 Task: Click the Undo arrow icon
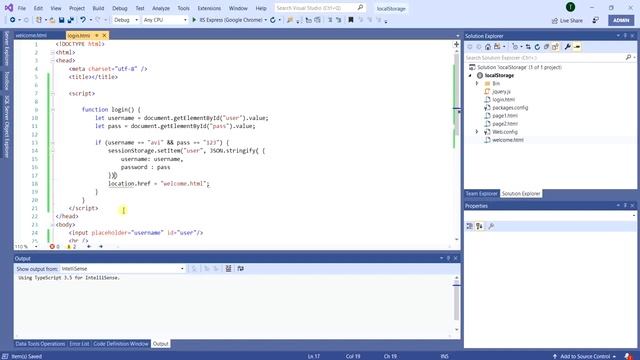[83, 20]
